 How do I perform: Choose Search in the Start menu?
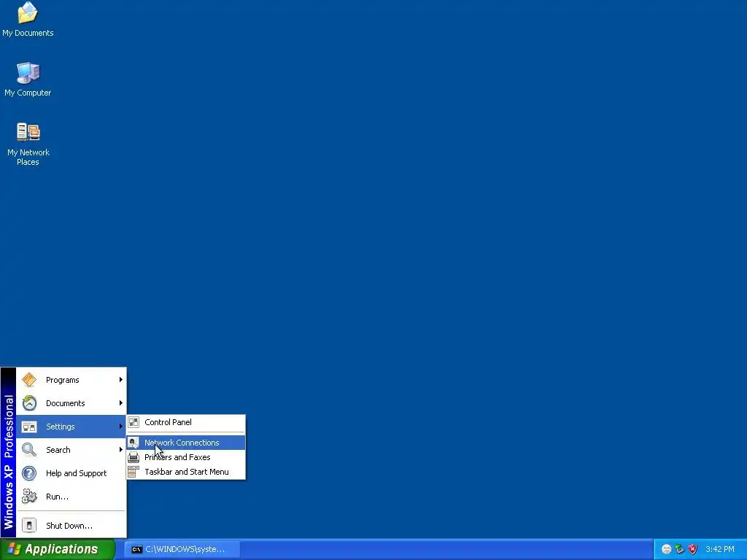click(71, 449)
